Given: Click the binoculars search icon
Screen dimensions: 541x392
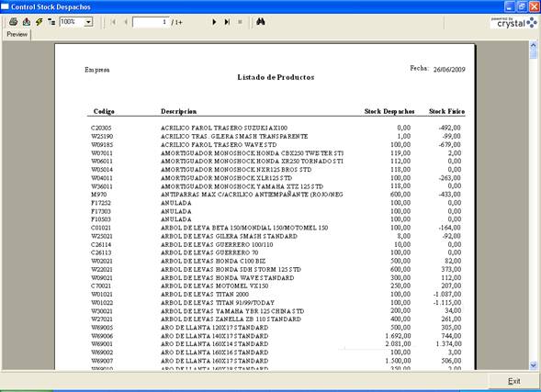Looking at the screenshot, I should [261, 22].
